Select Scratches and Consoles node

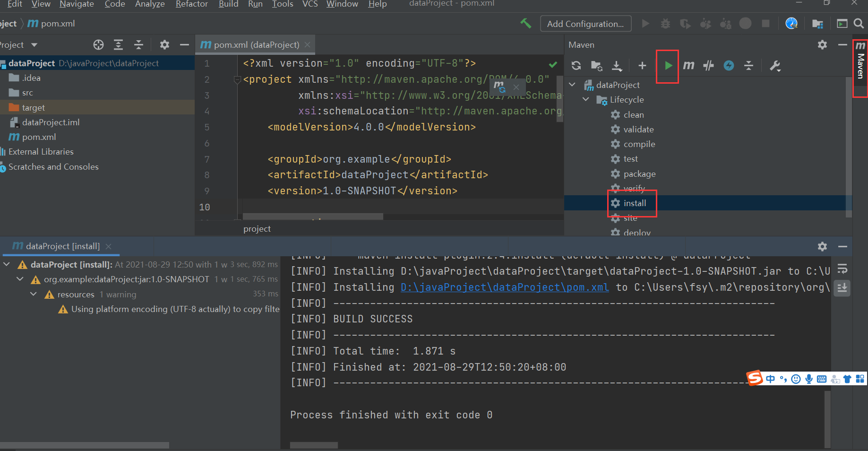coord(53,166)
